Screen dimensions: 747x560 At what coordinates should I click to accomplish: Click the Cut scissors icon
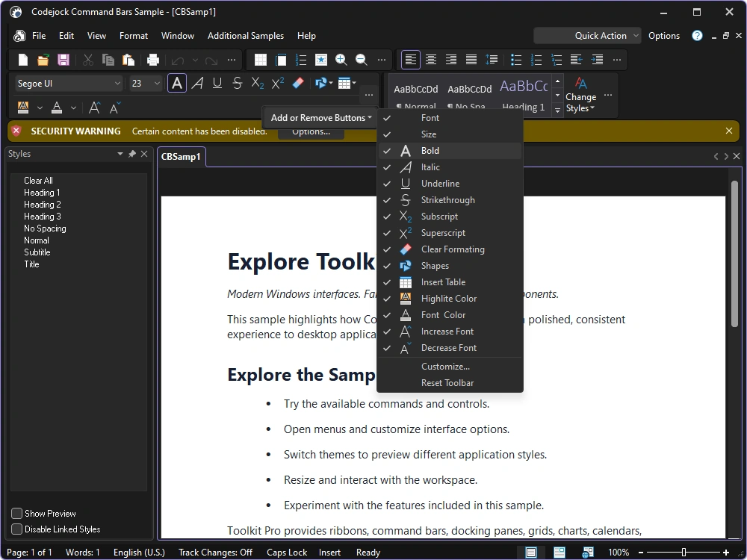87,60
